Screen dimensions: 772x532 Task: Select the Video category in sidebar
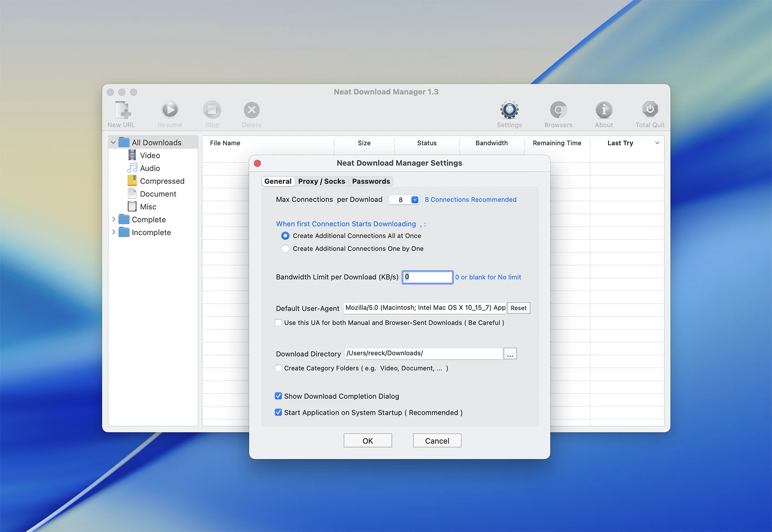(150, 155)
